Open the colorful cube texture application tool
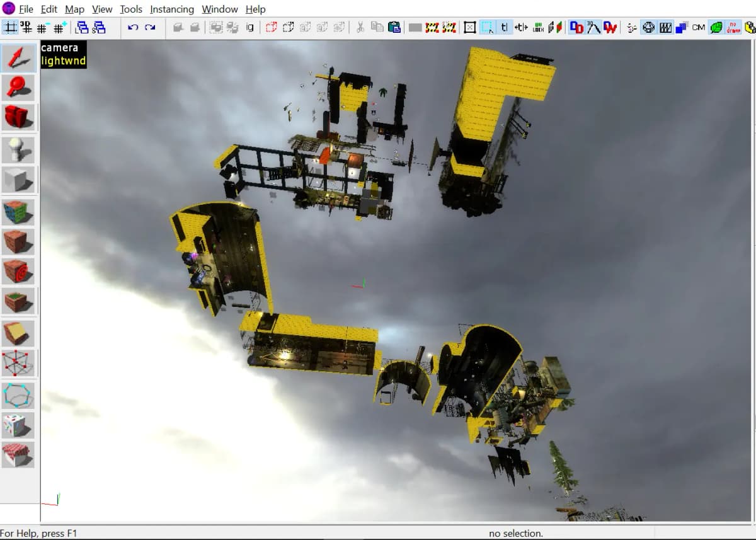Image resolution: width=756 pixels, height=540 pixels. point(18,212)
